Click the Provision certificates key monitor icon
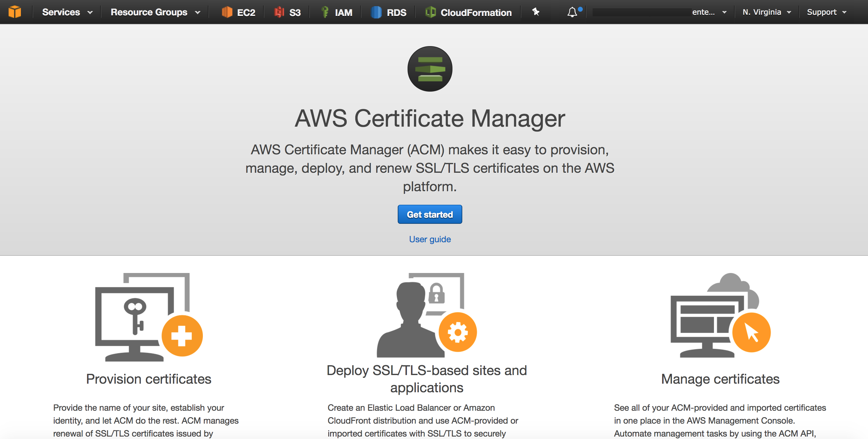The image size is (868, 439). coord(148,317)
